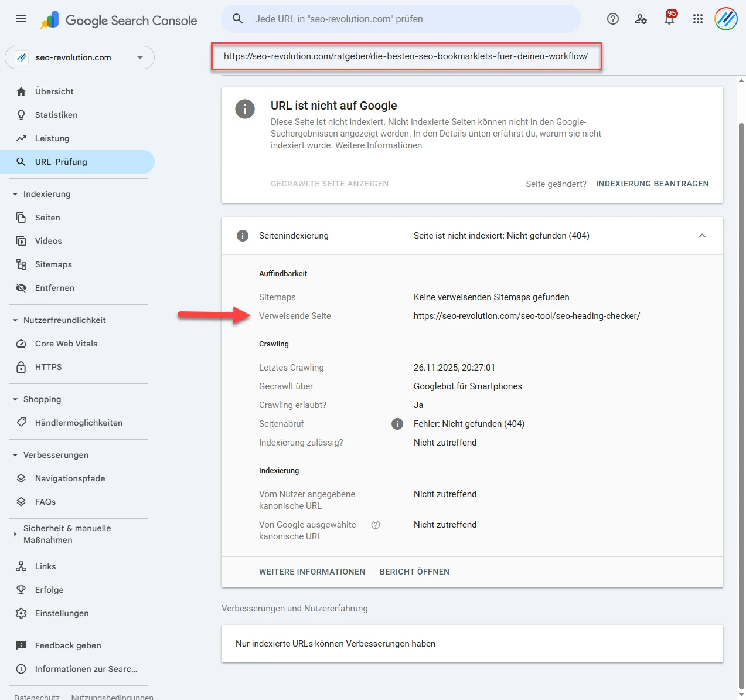Collapse the Seitenindexierung panel via chevron
The height and width of the screenshot is (700, 746).
pos(701,235)
